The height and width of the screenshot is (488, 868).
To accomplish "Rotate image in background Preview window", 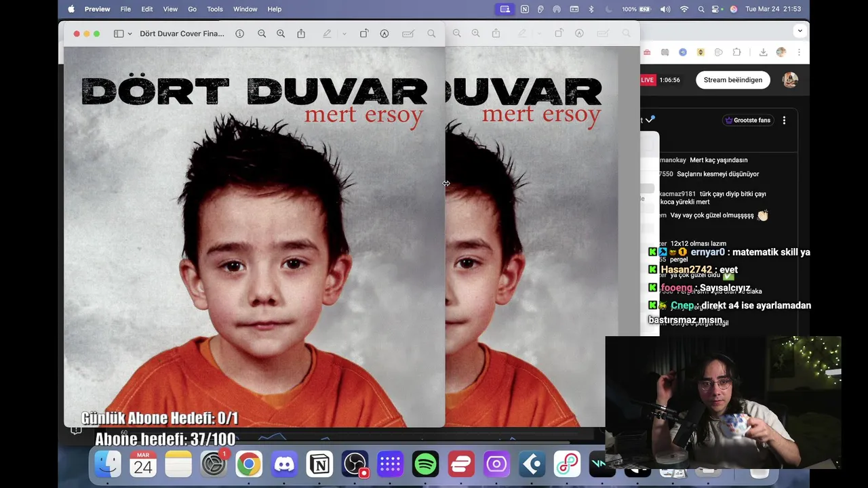I will point(559,33).
